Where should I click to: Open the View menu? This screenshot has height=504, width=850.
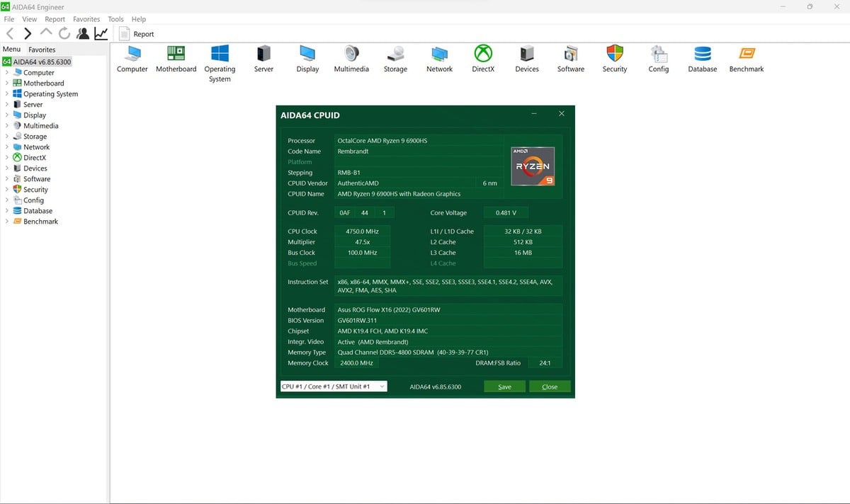point(30,19)
